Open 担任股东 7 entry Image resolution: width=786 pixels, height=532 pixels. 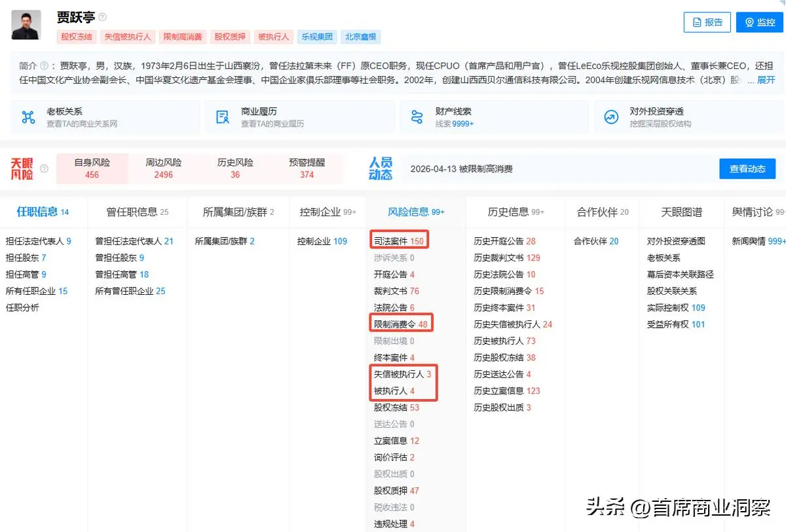26,257
